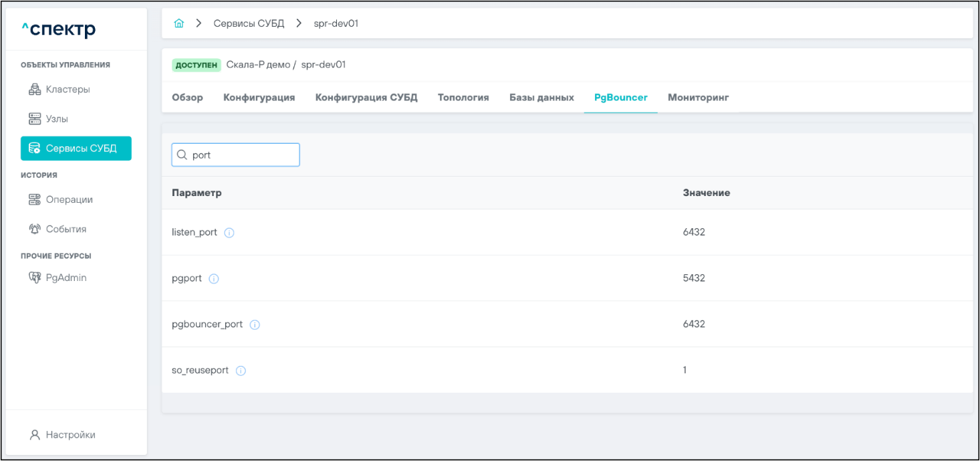Go to Узлы in the sidebar
Screen dimensions: 980x461
(x=57, y=119)
